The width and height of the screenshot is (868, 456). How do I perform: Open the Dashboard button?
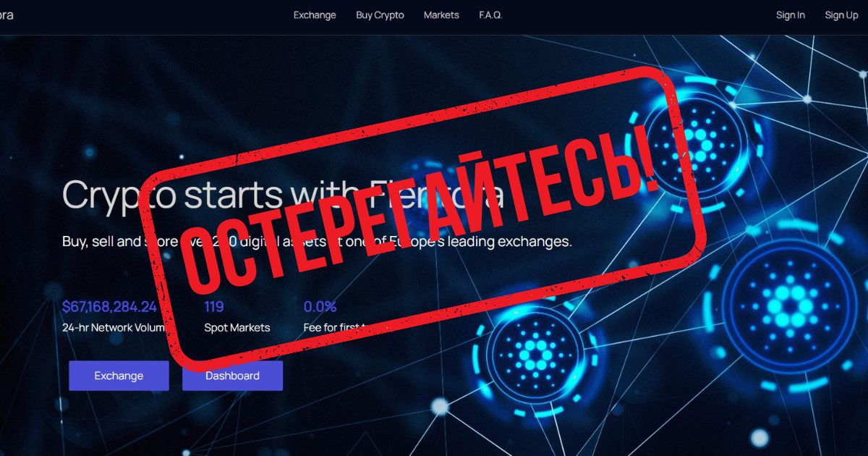pyautogui.click(x=232, y=376)
